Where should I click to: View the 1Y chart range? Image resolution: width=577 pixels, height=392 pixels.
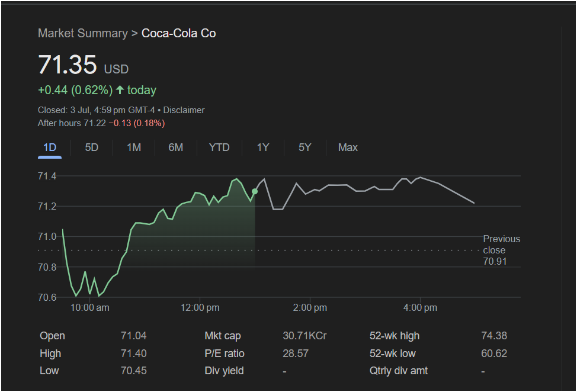(263, 148)
